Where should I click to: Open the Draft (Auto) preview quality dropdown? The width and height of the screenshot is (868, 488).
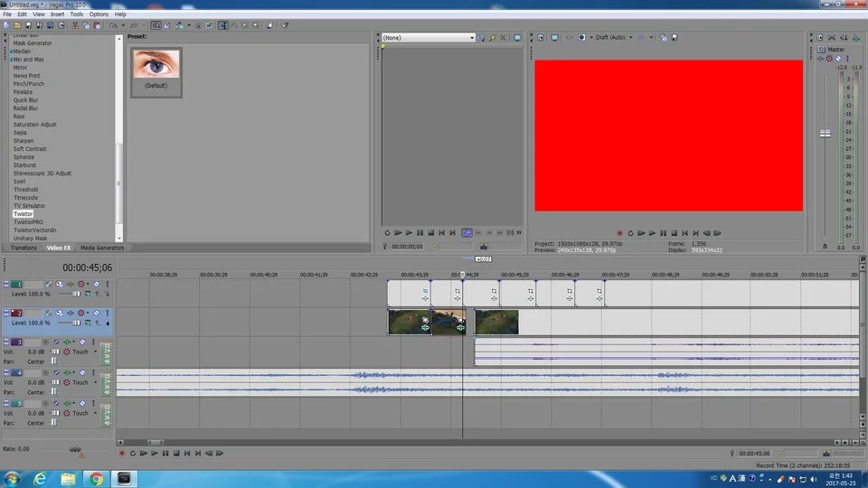coord(613,38)
